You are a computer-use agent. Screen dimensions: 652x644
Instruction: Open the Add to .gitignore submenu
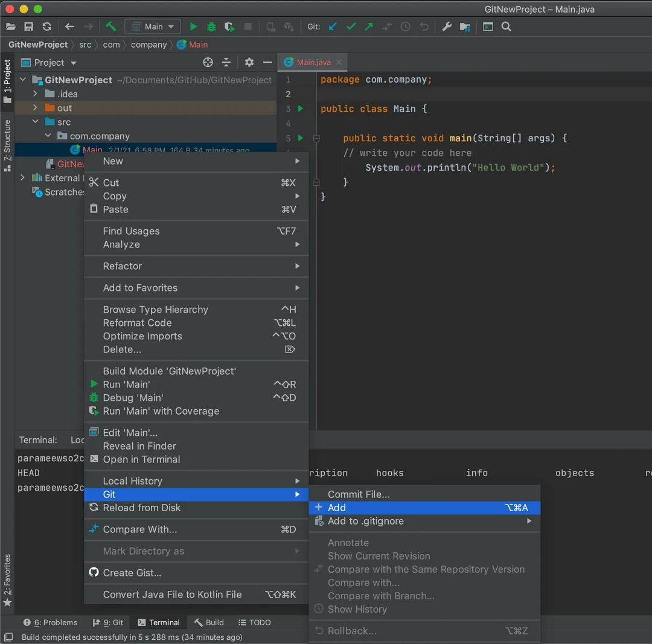[424, 521]
